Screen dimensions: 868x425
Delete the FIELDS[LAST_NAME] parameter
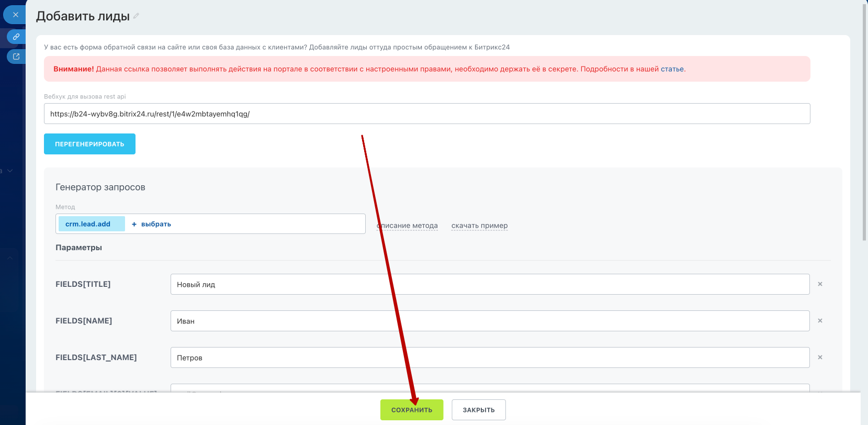[x=820, y=357]
